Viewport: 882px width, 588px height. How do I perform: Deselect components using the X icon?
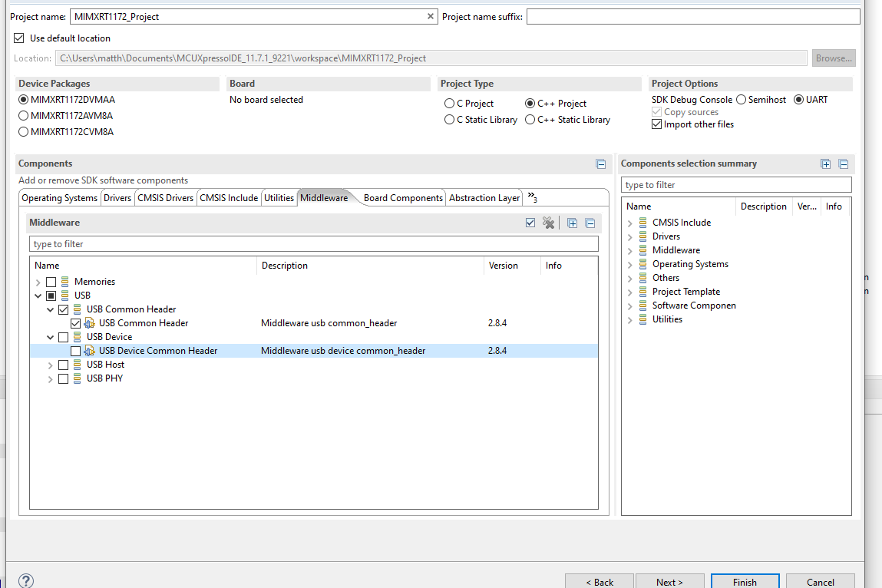pos(548,223)
